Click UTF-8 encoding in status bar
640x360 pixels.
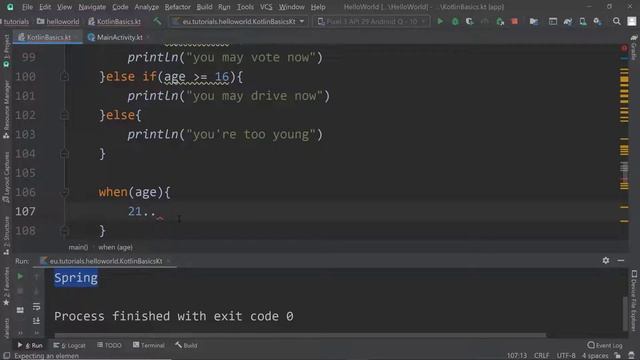pos(566,356)
